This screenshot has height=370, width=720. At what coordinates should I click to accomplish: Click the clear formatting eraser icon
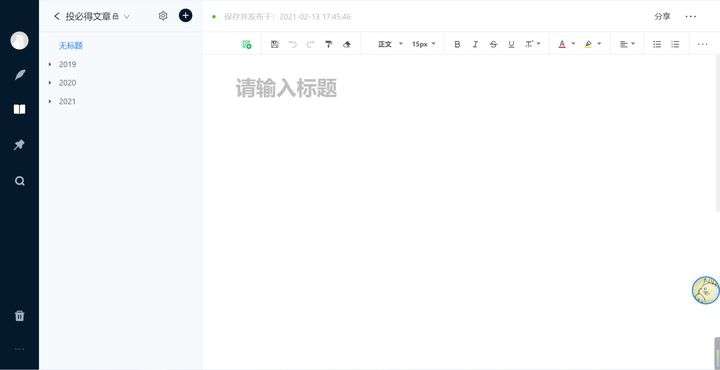347,44
